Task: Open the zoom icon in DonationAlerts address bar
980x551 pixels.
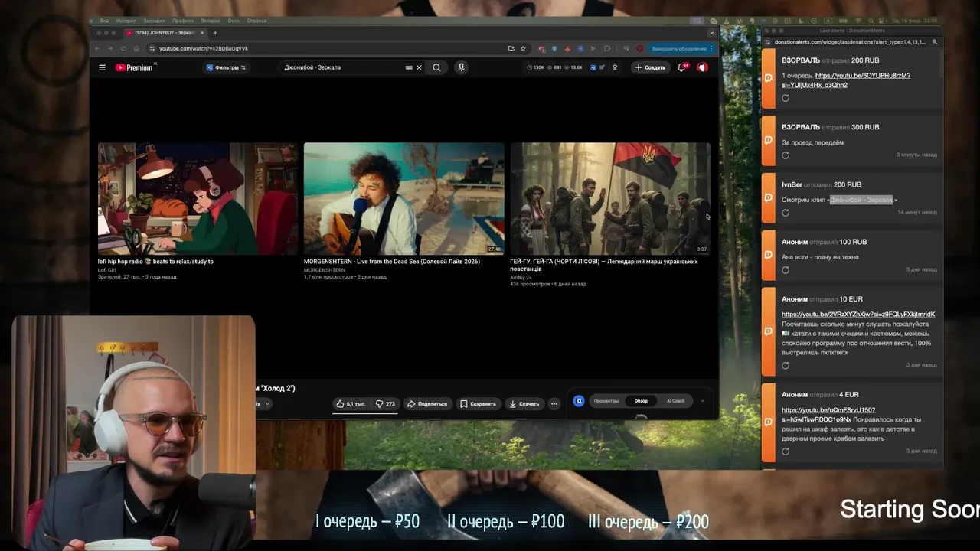Action: click(x=935, y=42)
